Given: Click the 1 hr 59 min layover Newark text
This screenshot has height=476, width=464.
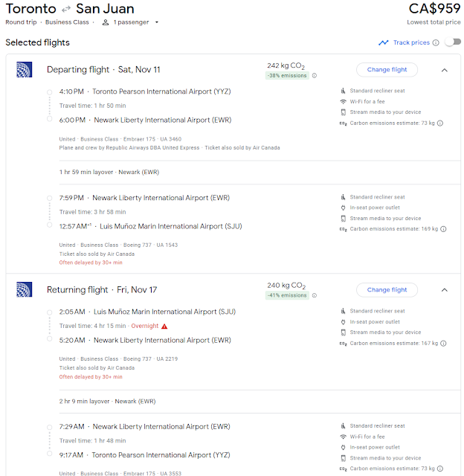Looking at the screenshot, I should point(109,172).
